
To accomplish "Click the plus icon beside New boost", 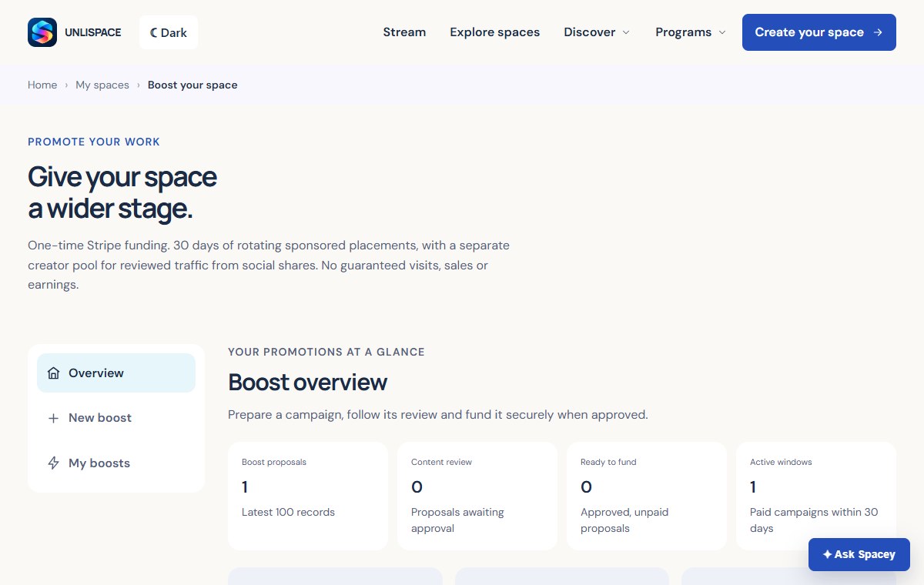I will (x=53, y=418).
